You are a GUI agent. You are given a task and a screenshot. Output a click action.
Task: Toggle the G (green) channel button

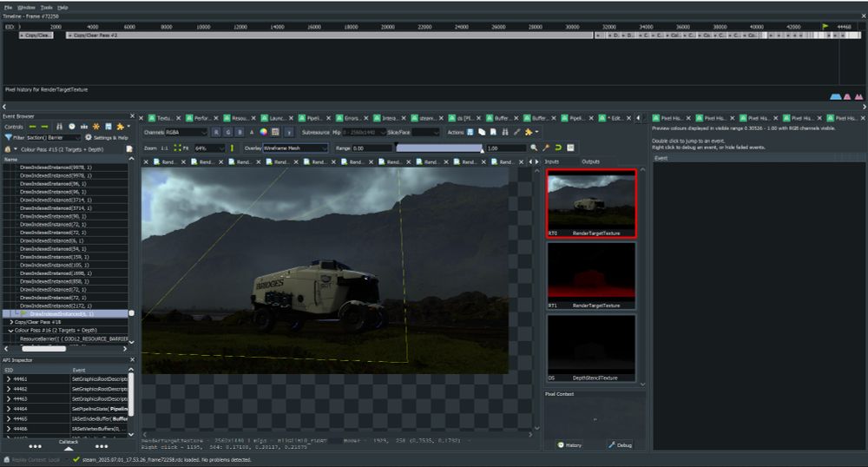[227, 132]
